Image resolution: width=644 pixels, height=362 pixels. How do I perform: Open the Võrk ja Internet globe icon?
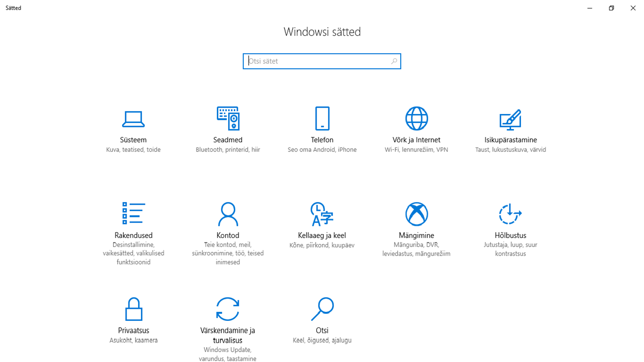[x=416, y=118]
